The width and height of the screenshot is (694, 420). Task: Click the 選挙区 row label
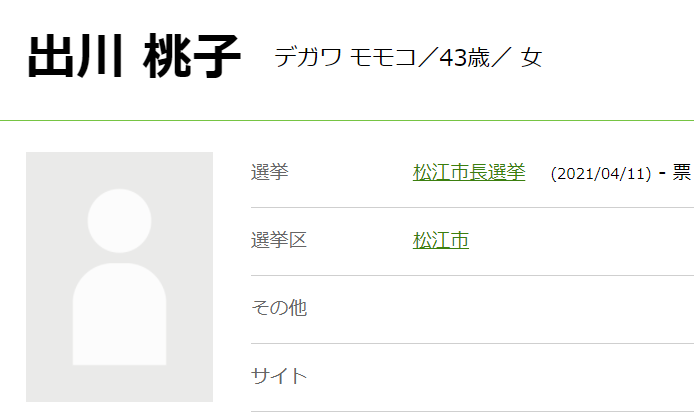(278, 240)
